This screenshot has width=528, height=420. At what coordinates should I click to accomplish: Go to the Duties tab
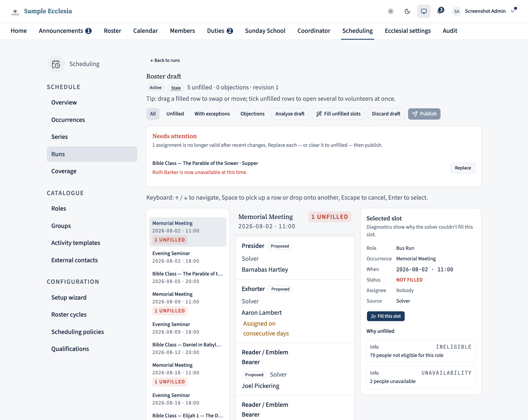pyautogui.click(x=220, y=31)
